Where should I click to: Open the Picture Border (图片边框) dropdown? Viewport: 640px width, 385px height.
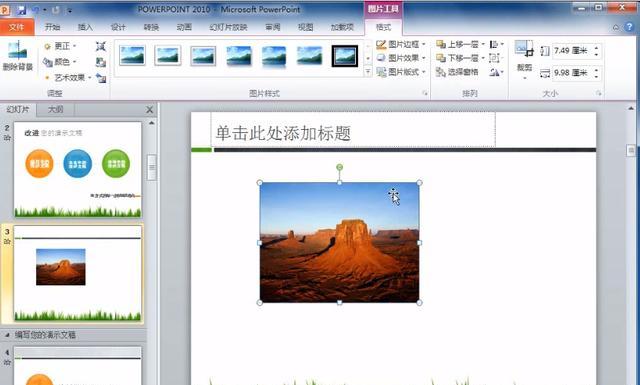(401, 45)
